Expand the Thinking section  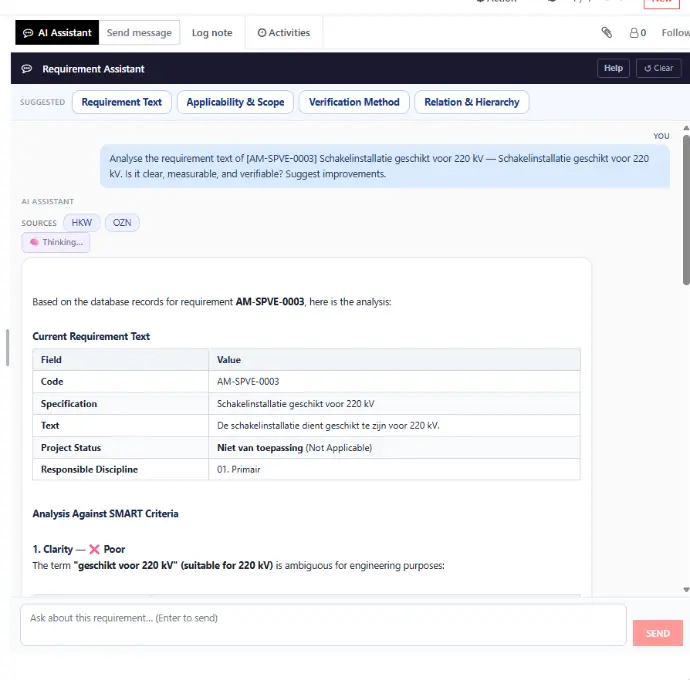[x=56, y=242]
